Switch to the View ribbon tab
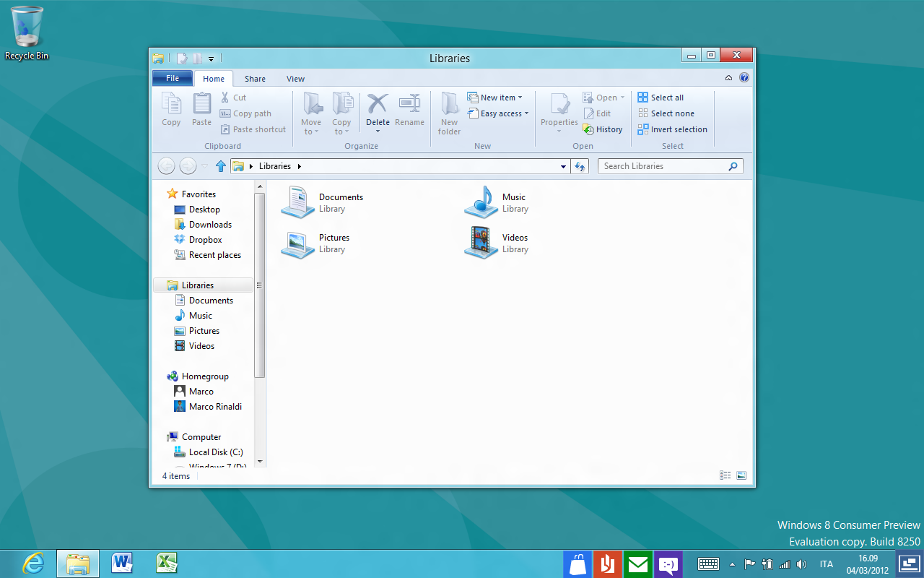The width and height of the screenshot is (924, 578). point(295,79)
